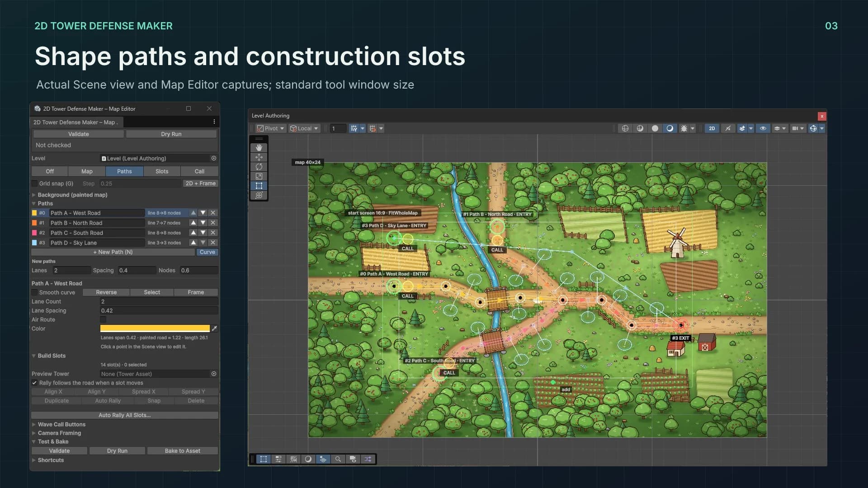The height and width of the screenshot is (488, 868).
Task: Uncheck Rally follows the road option
Action: [x=34, y=383]
